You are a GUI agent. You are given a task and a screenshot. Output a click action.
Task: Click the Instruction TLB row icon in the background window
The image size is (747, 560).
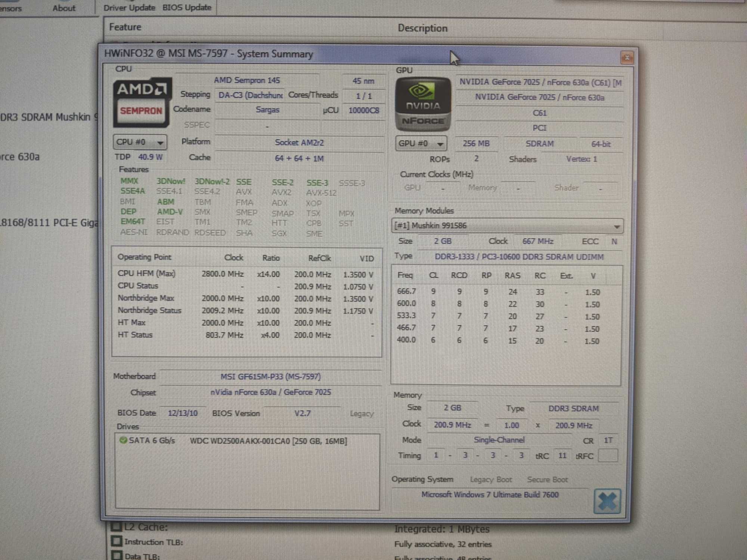click(x=117, y=541)
